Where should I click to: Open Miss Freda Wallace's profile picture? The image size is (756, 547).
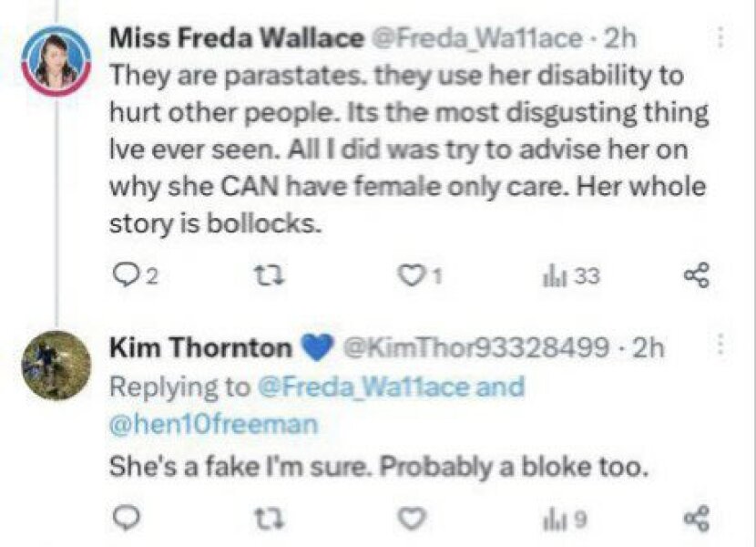tap(56, 58)
